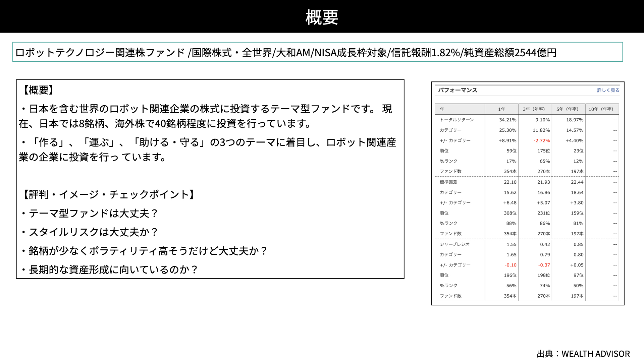Screen dimensions: 644x362
Task: Click the +4.40% category difference value
Action: pos(575,140)
